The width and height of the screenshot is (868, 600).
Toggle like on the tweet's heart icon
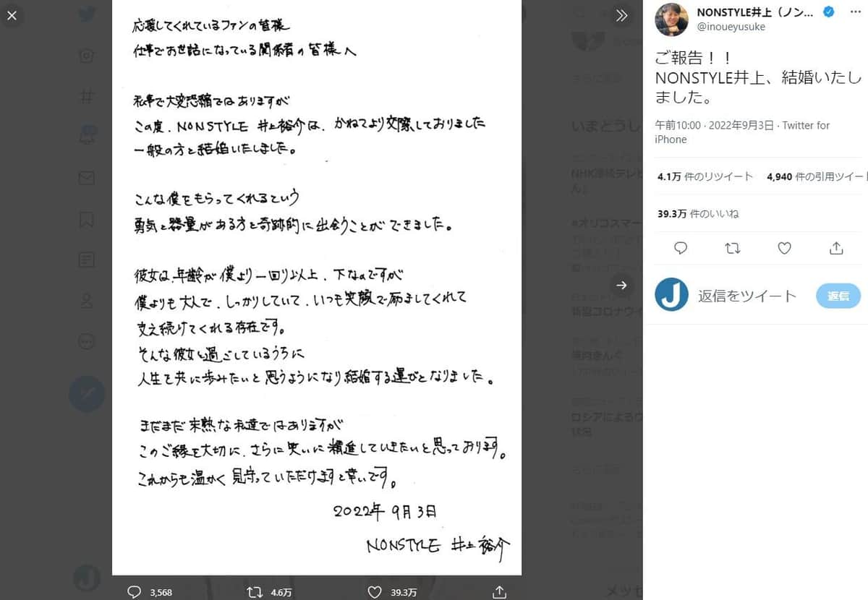coord(784,248)
